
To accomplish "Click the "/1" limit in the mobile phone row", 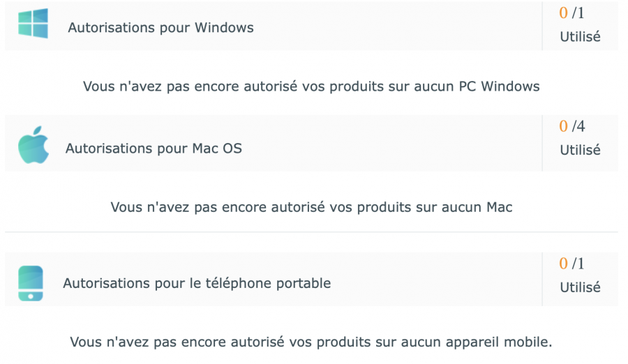I will point(578,264).
